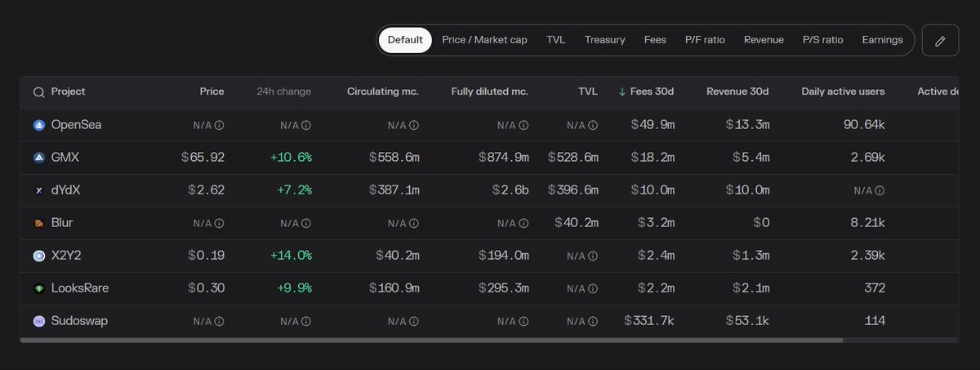The image size is (980, 370).
Task: Click the search magnifier icon in Project header
Action: point(38,92)
